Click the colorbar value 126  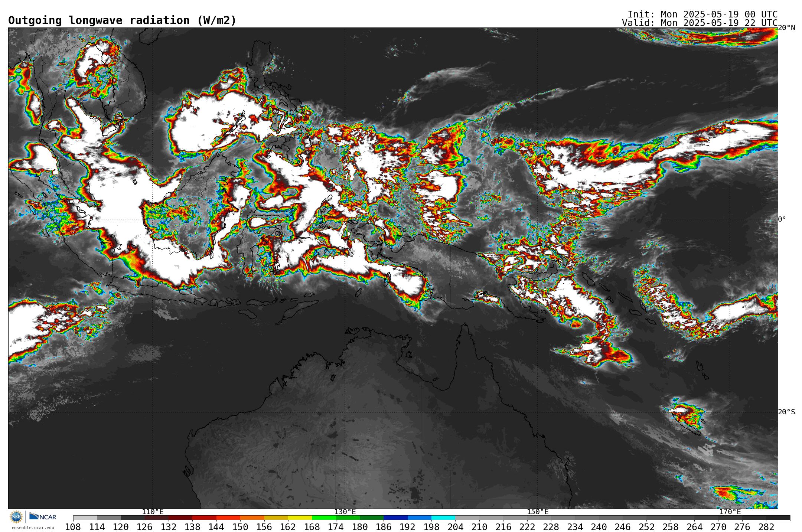[x=145, y=527]
